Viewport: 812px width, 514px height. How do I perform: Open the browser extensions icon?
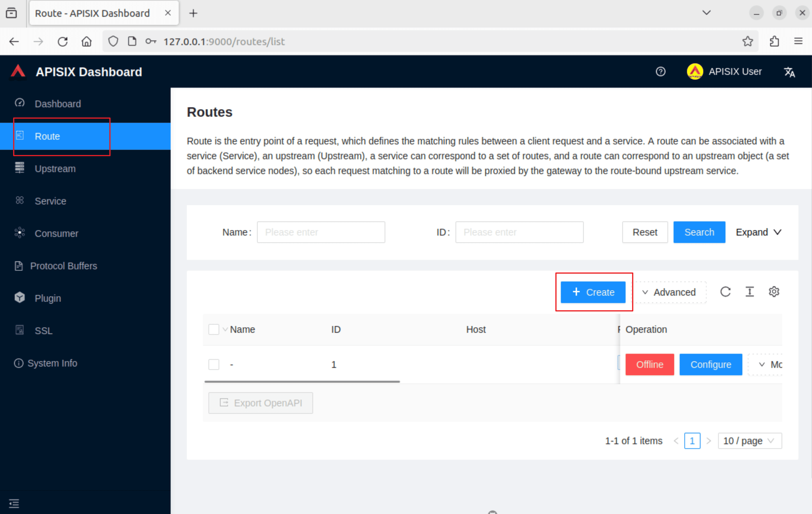(x=774, y=42)
